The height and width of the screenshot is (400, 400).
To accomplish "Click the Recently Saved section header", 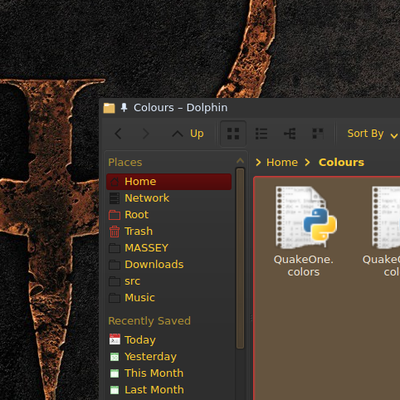I will [x=149, y=321].
